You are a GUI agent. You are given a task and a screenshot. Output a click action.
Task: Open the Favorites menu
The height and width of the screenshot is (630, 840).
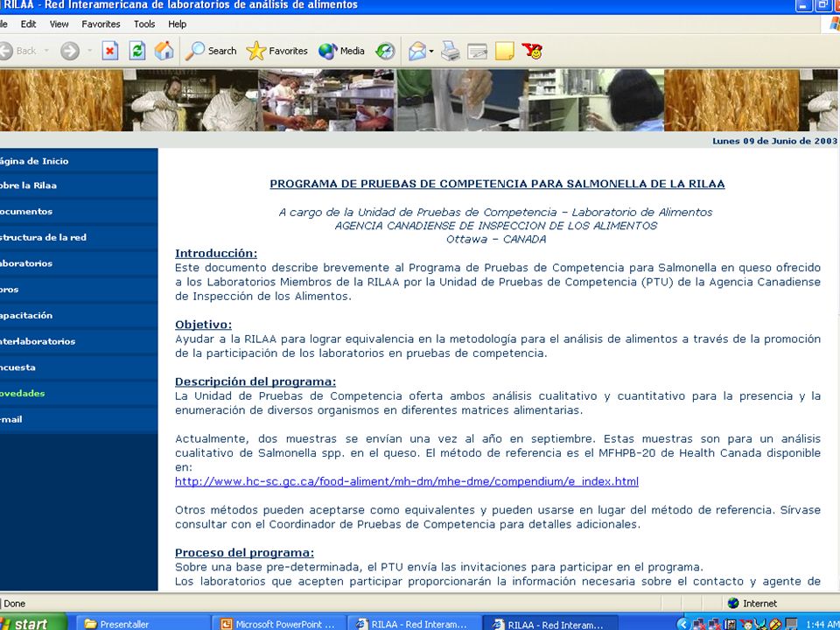tap(101, 24)
